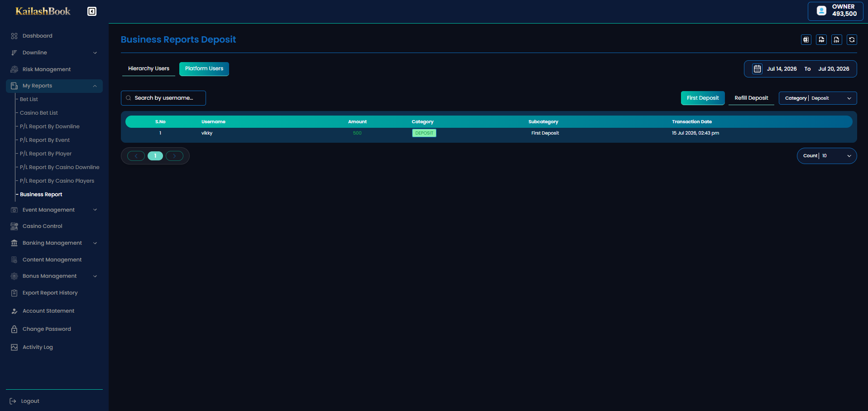Open P/L Report By Event
The width and height of the screenshot is (868, 411).
[45, 140]
